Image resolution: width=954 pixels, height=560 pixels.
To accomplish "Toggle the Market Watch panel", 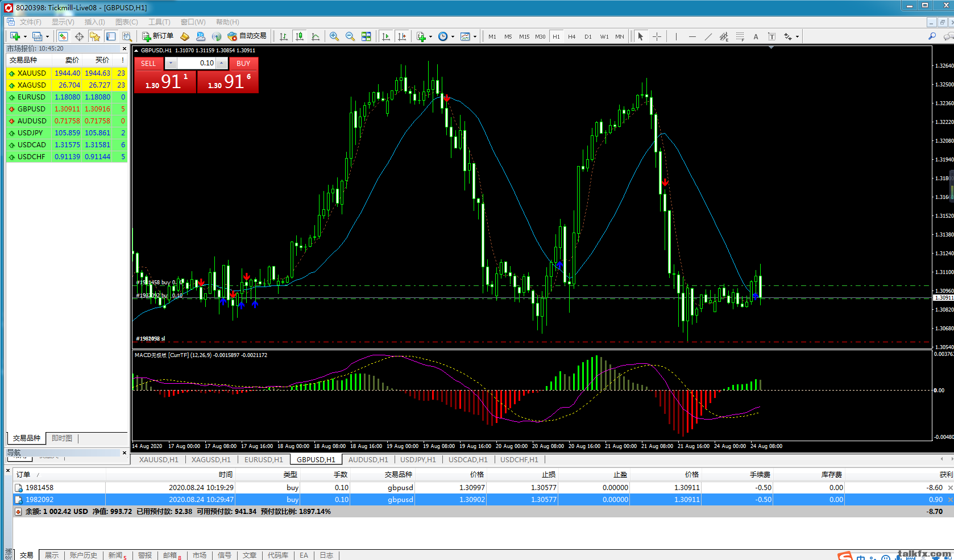I will 63,36.
